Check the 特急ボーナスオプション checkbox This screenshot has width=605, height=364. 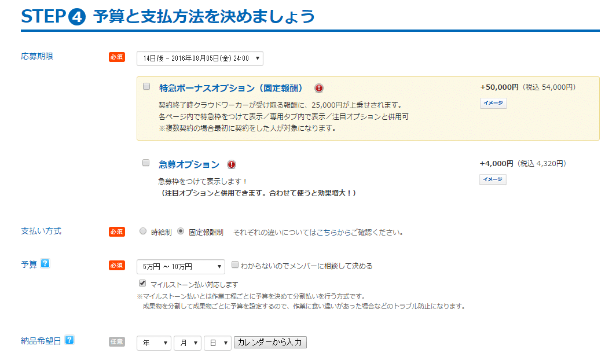pyautogui.click(x=146, y=86)
